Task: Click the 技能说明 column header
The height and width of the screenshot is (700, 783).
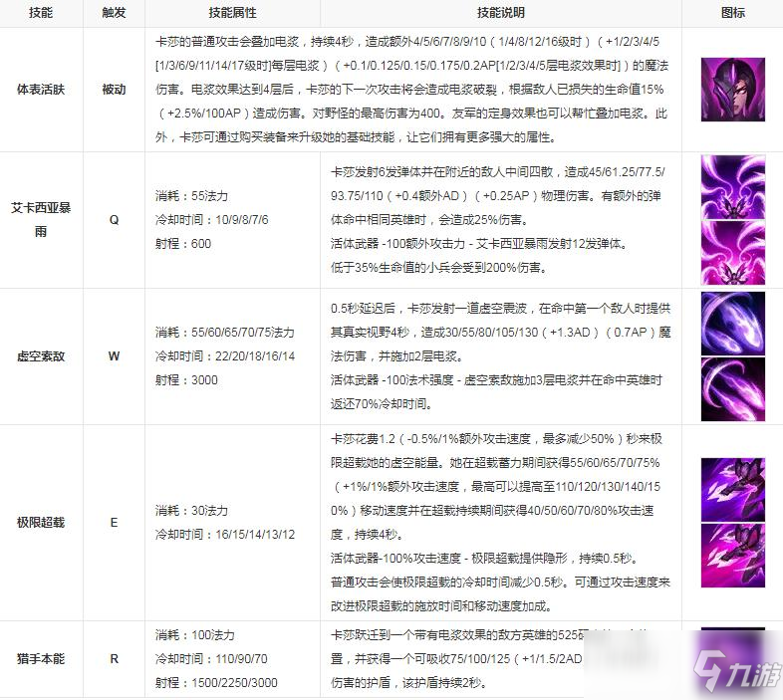Action: point(501,13)
